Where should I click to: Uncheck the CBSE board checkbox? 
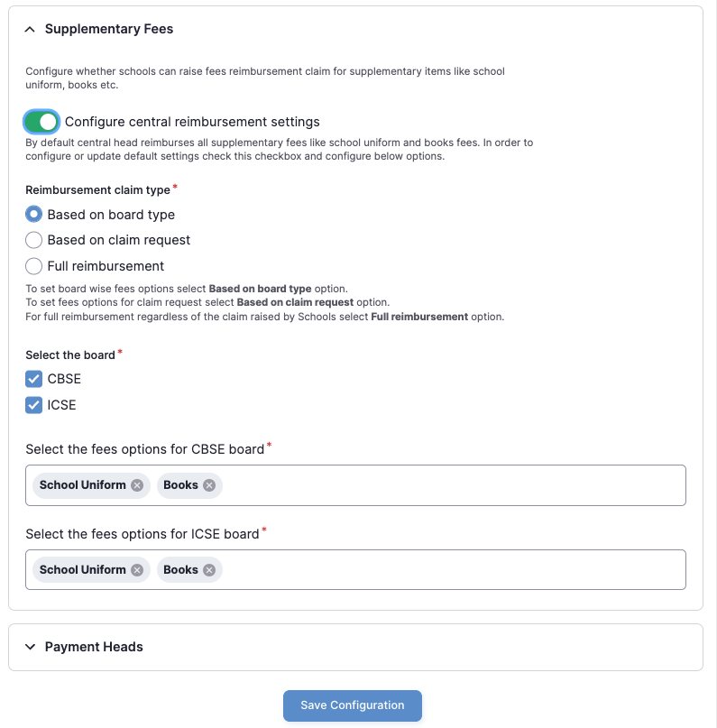33,379
